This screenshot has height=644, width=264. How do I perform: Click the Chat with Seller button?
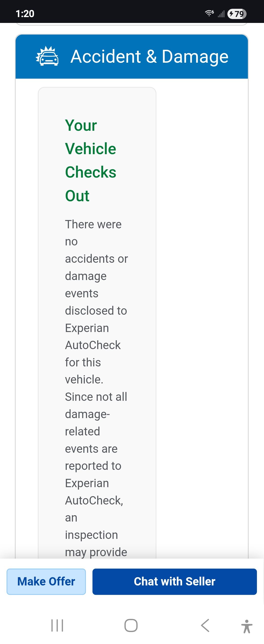[175, 582]
